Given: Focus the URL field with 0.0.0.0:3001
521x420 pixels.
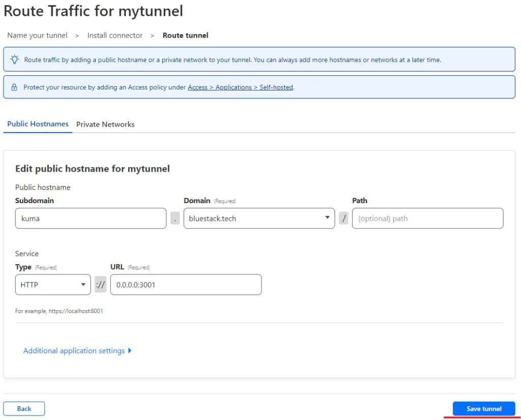Looking at the screenshot, I should pyautogui.click(x=186, y=285).
